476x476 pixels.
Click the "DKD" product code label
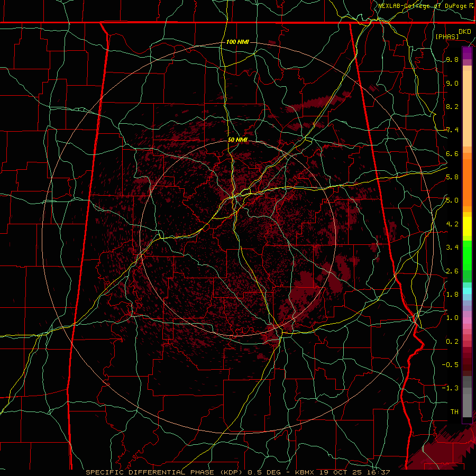[464, 31]
